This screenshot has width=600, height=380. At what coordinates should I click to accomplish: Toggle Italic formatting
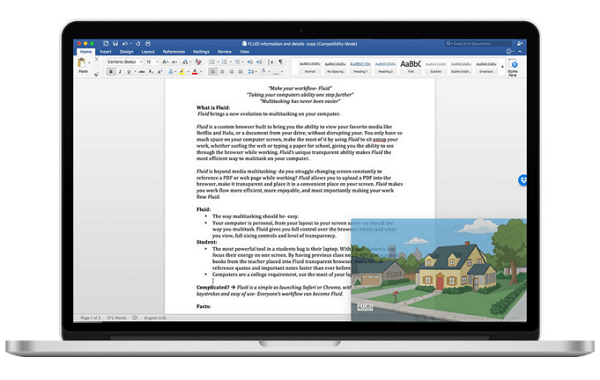coord(120,72)
